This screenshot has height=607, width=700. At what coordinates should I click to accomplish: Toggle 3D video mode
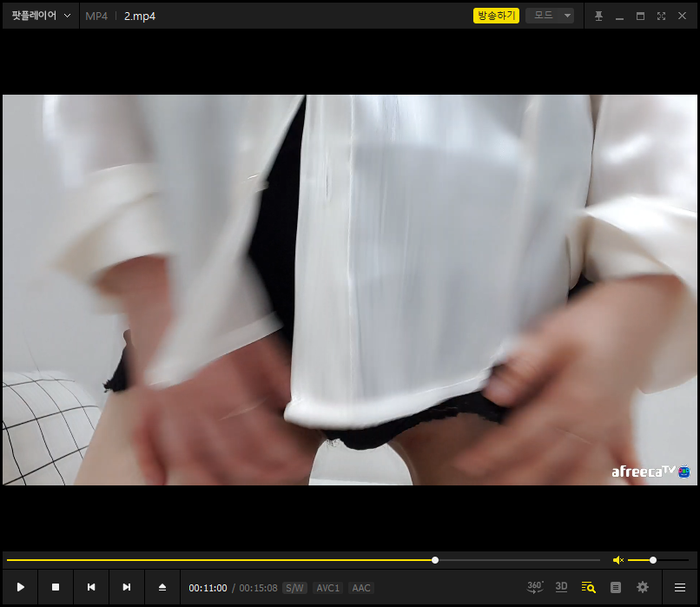pyautogui.click(x=561, y=587)
